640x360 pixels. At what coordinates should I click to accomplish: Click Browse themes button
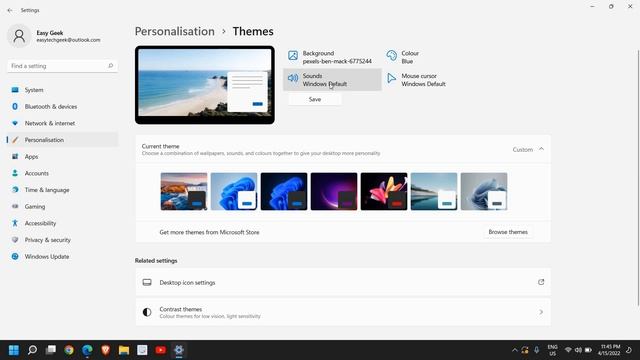click(x=508, y=232)
